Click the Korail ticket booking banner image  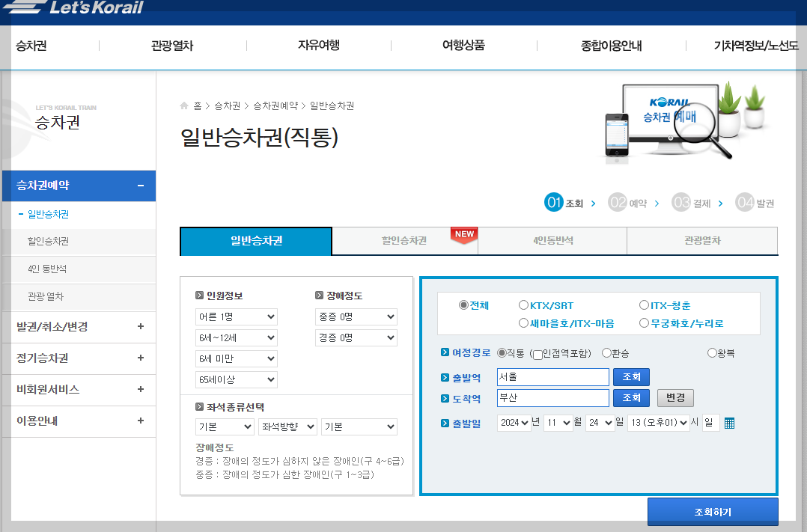pos(686,123)
